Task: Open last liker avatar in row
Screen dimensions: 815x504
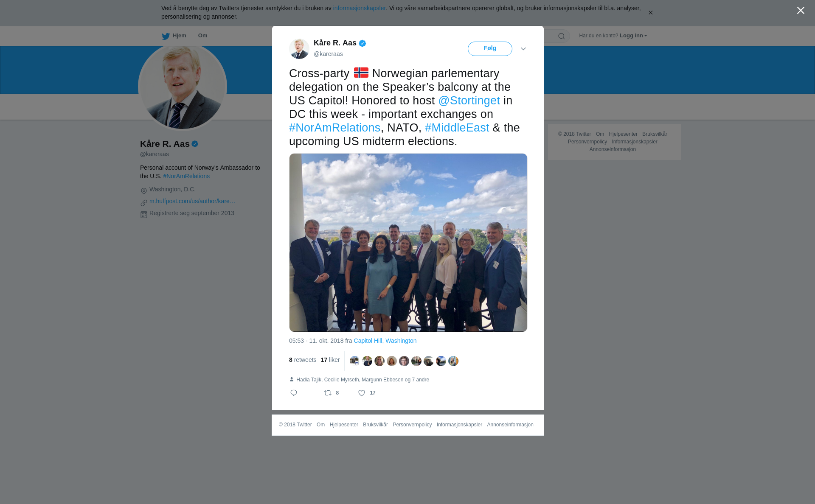Action: click(453, 361)
